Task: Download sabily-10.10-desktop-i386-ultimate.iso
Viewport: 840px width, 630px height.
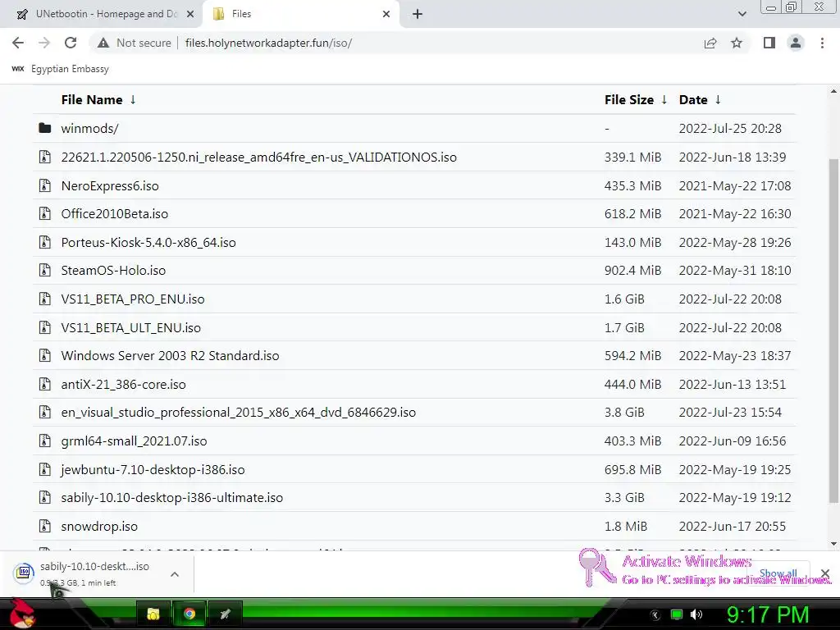Action: [172, 498]
